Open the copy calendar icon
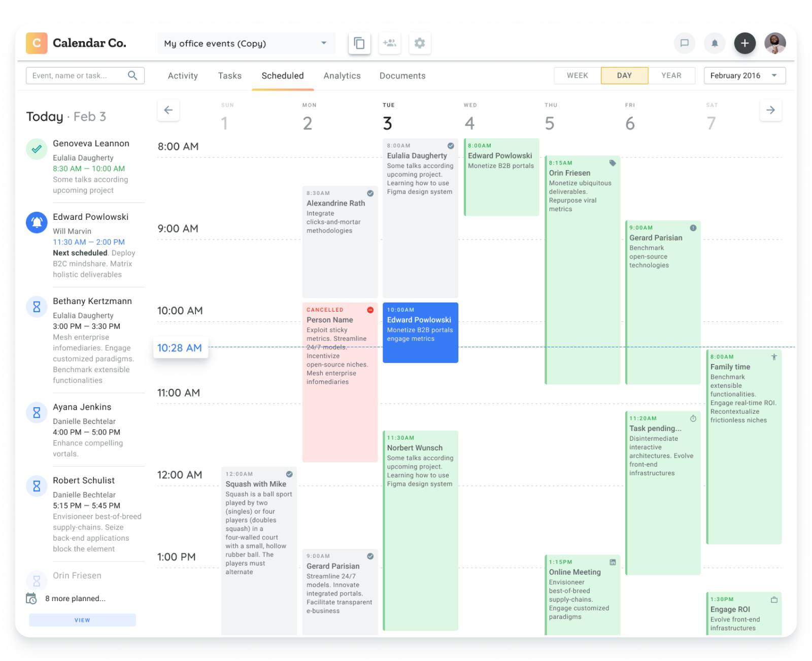The width and height of the screenshot is (812, 661). (x=359, y=43)
